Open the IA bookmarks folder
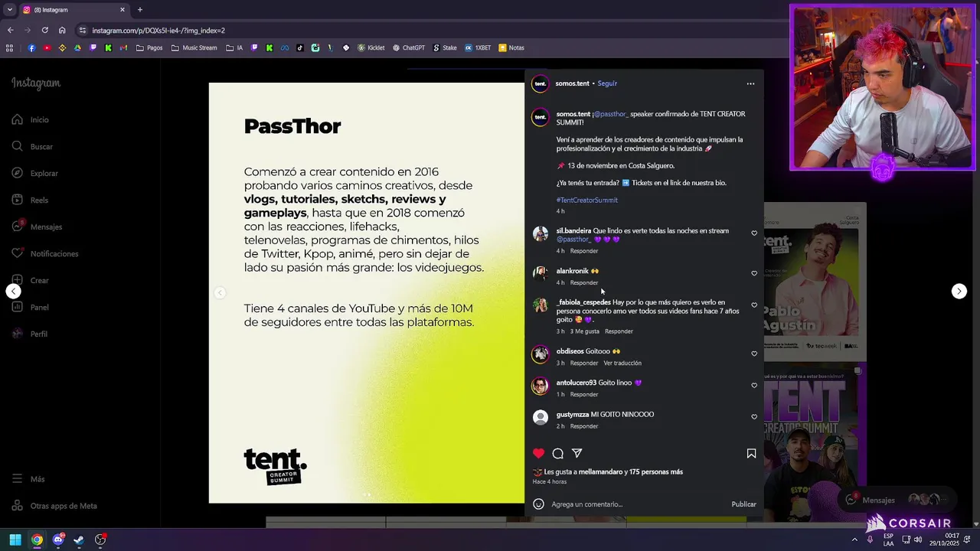Viewport: 980px width, 551px height. (x=234, y=47)
